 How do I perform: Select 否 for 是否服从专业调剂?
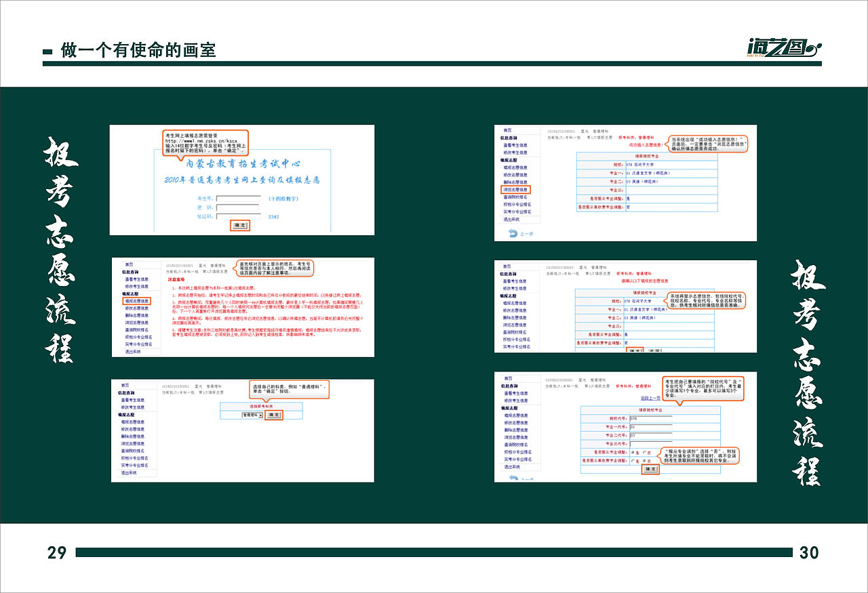[645, 452]
